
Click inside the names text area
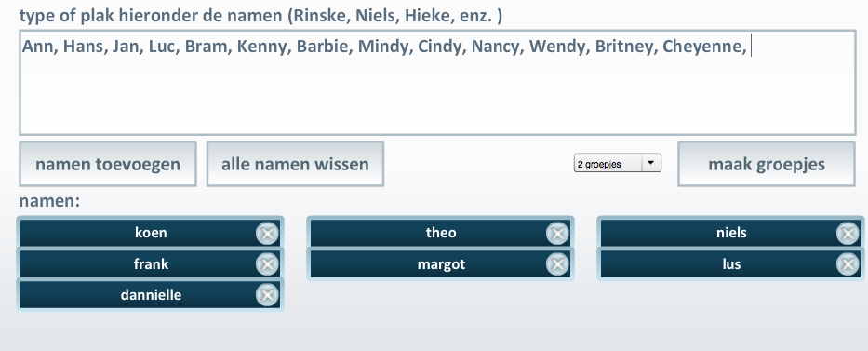point(438,83)
